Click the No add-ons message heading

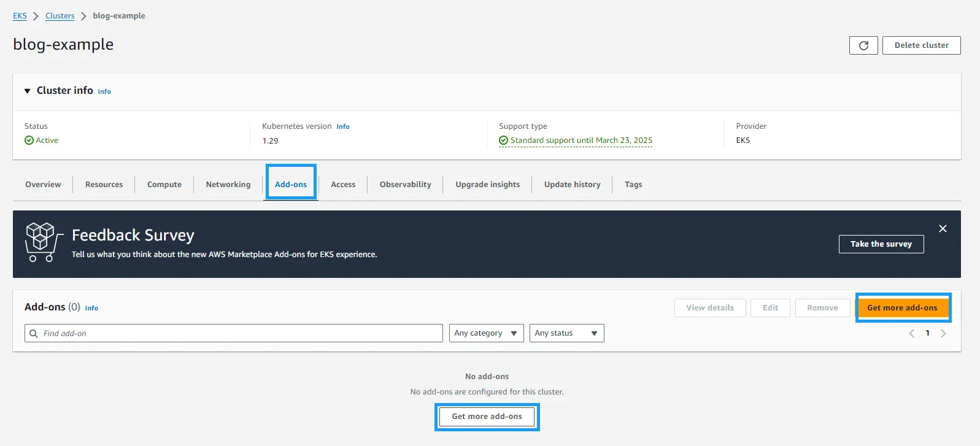point(487,377)
